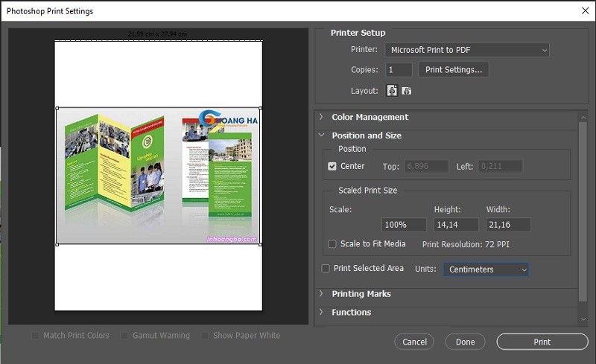Expand the Color Management section

(321, 117)
